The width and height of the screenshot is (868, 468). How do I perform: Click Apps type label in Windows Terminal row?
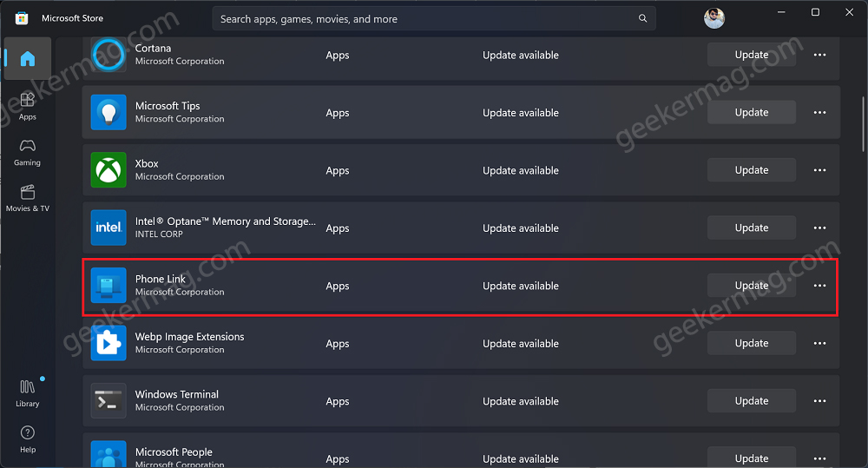(x=337, y=401)
